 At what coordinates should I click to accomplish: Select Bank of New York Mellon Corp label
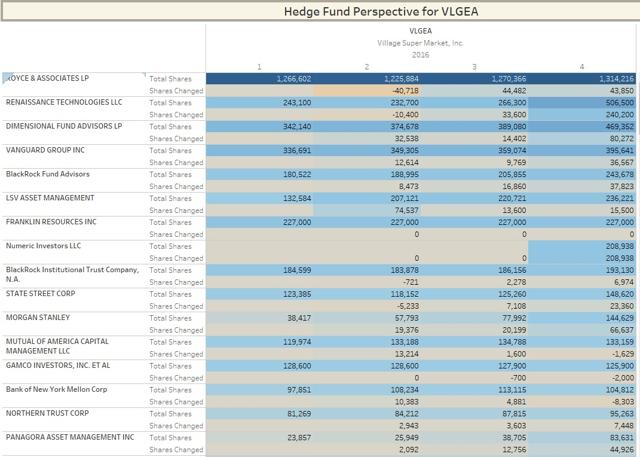pos(56,389)
